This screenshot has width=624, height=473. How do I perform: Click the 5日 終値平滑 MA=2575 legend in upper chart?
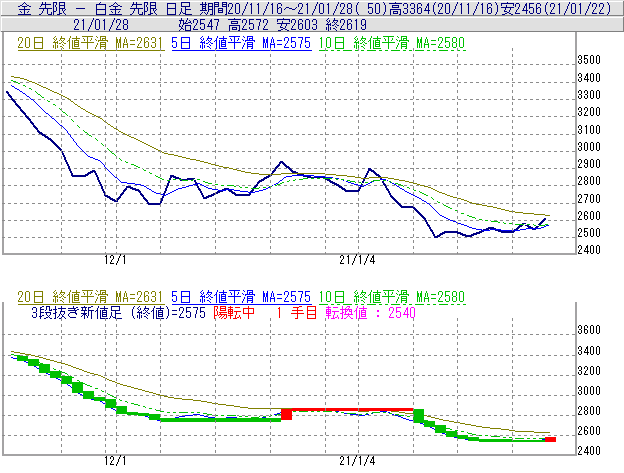(x=241, y=43)
